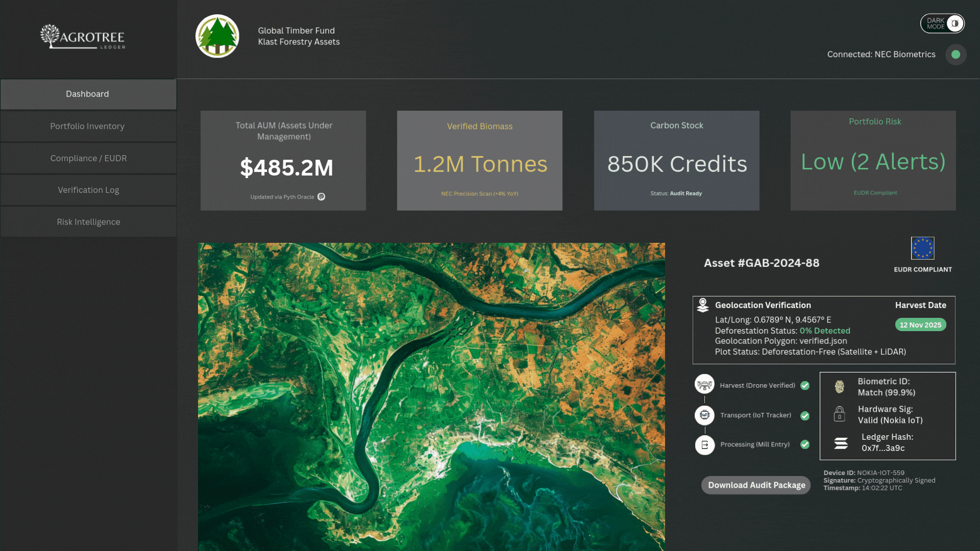Click the Global Timber Fund tree logo
The image size is (980, 551).
point(217,36)
